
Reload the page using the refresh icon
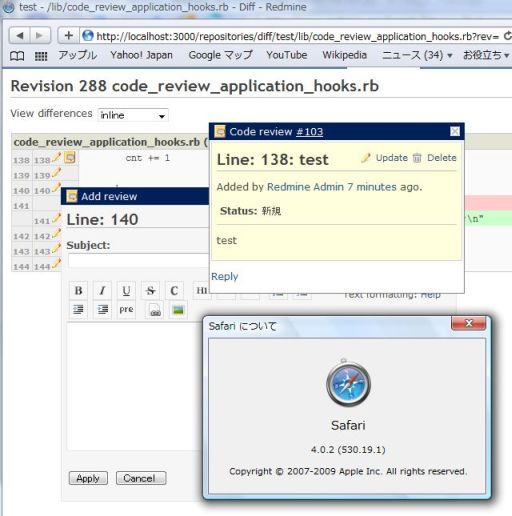point(507,35)
